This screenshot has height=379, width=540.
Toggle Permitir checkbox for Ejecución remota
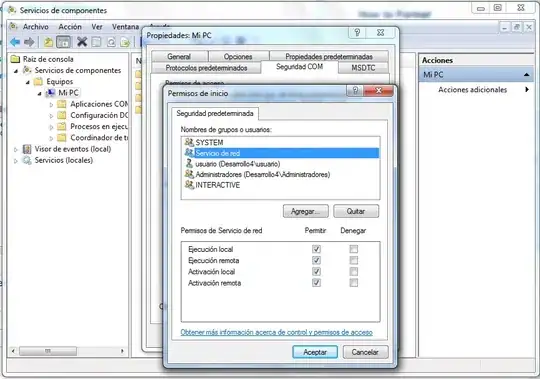316,260
